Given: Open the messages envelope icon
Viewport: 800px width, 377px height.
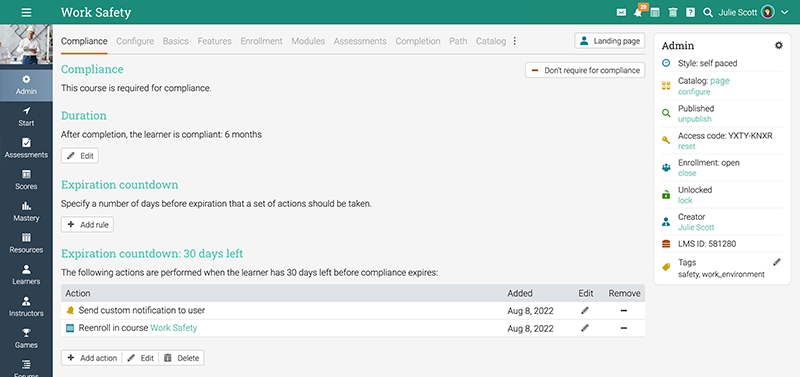Looking at the screenshot, I should pyautogui.click(x=621, y=13).
